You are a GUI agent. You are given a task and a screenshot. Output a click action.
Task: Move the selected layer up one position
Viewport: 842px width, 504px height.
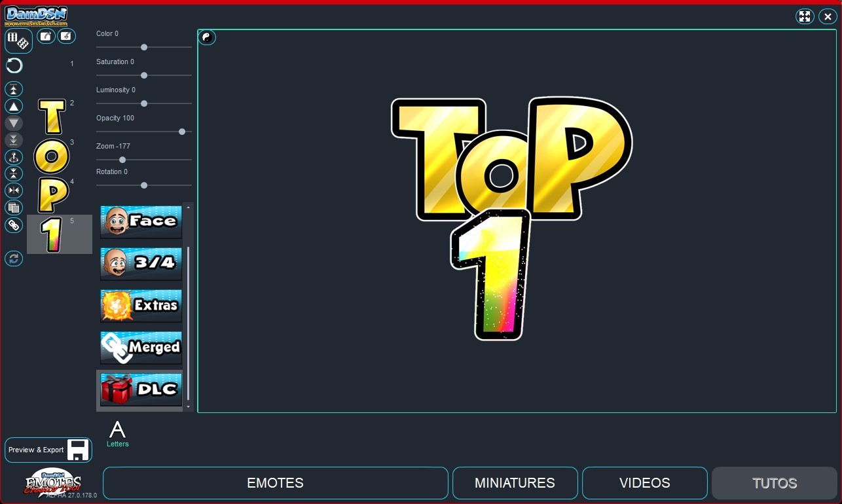(13, 105)
